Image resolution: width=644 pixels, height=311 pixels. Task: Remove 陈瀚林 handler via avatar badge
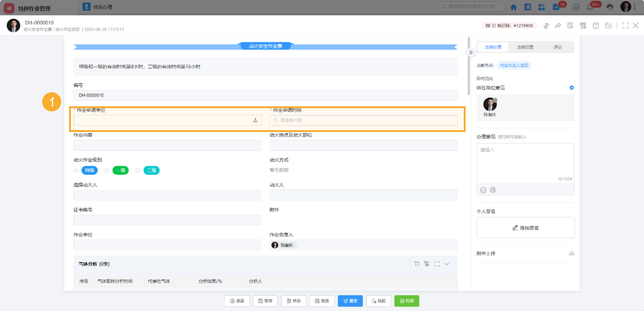coord(496,100)
